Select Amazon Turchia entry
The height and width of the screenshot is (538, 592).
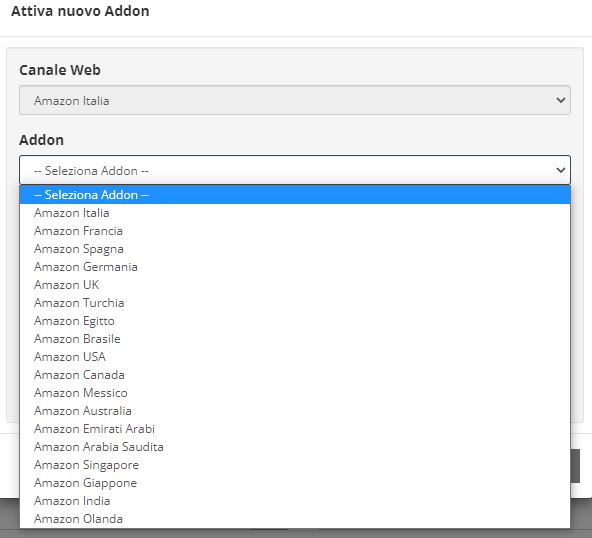[x=294, y=303]
